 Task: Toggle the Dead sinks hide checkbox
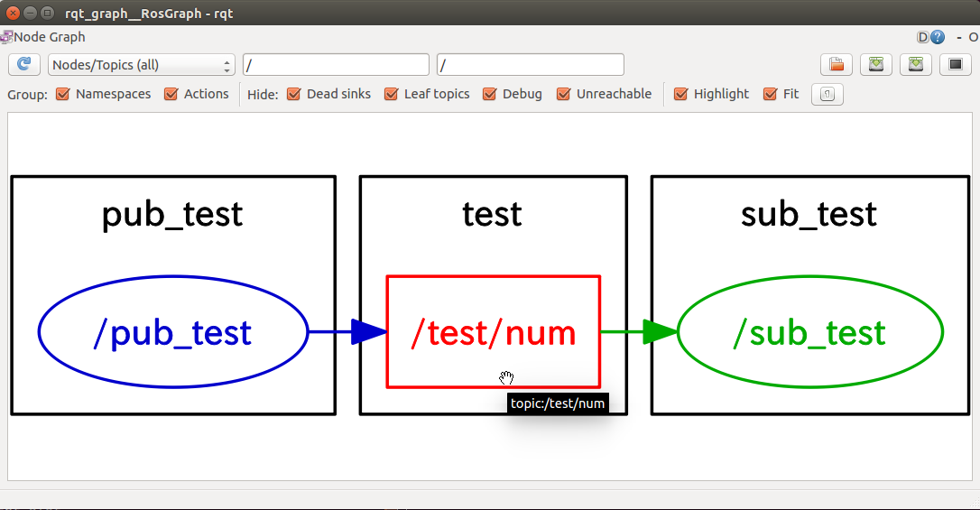[x=294, y=94]
